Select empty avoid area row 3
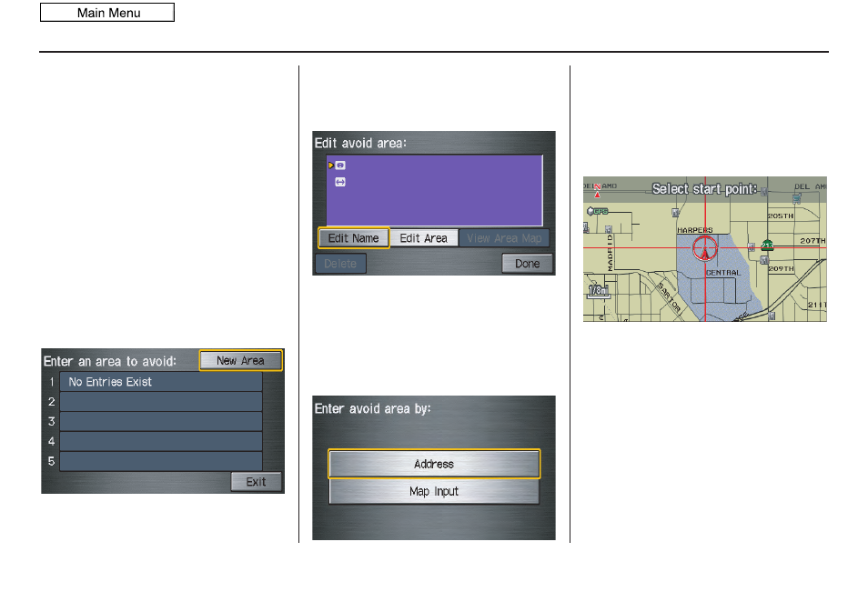868x592 pixels. click(x=160, y=422)
